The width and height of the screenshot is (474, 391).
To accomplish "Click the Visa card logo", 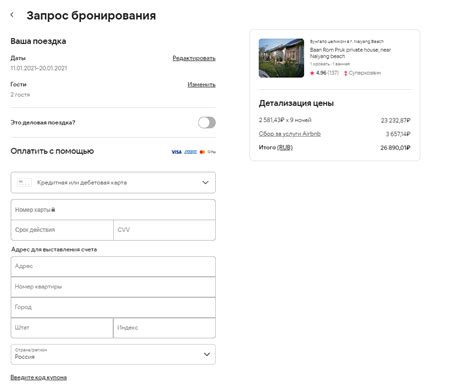I will tap(177, 152).
